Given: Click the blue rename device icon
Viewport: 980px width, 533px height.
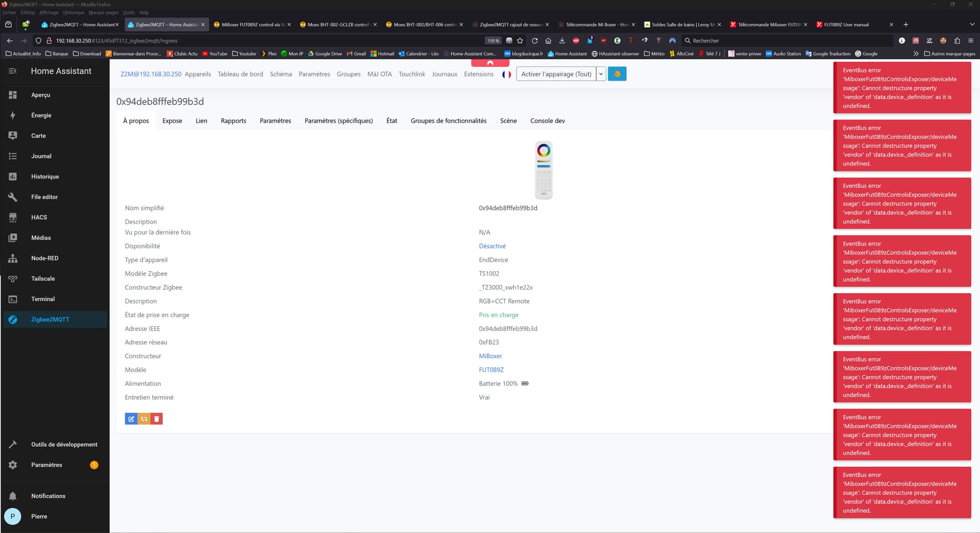Looking at the screenshot, I should (x=131, y=419).
